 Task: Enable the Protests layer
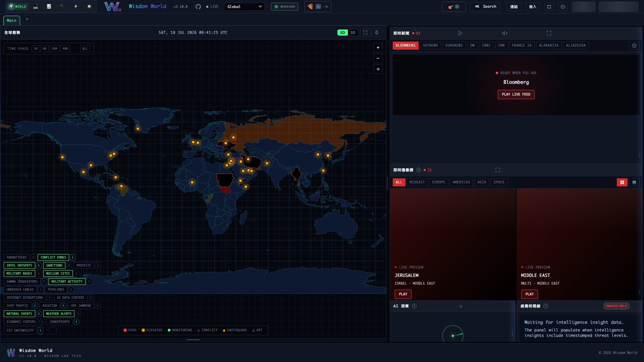[x=84, y=265]
